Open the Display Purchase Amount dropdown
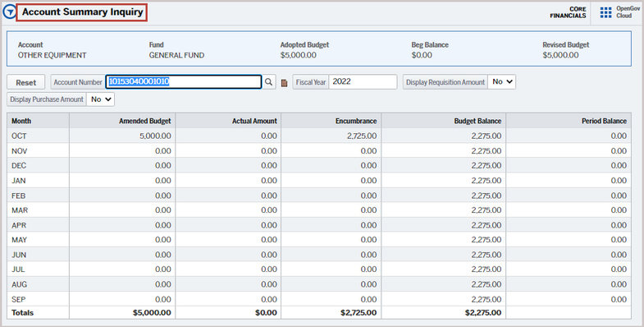 [100, 99]
